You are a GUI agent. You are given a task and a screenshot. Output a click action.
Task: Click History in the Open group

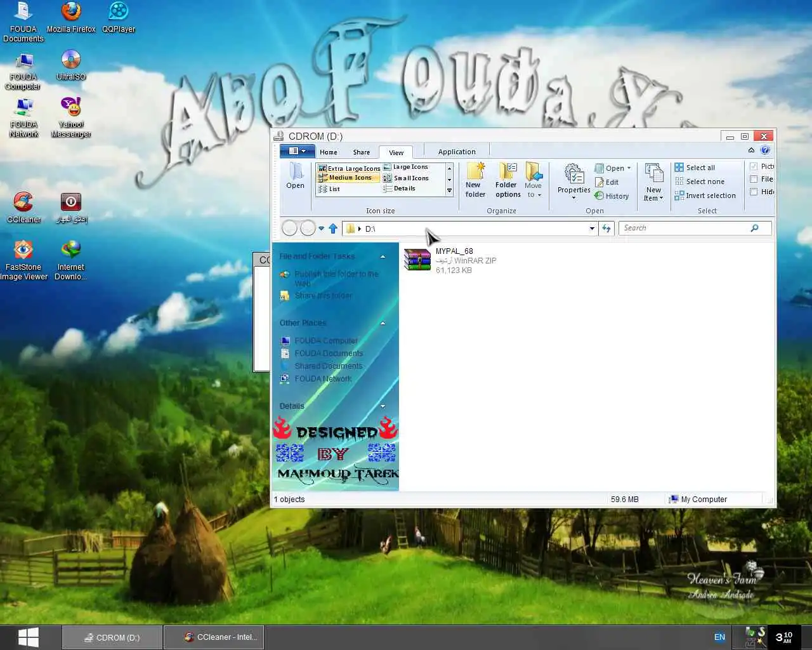[x=612, y=196]
